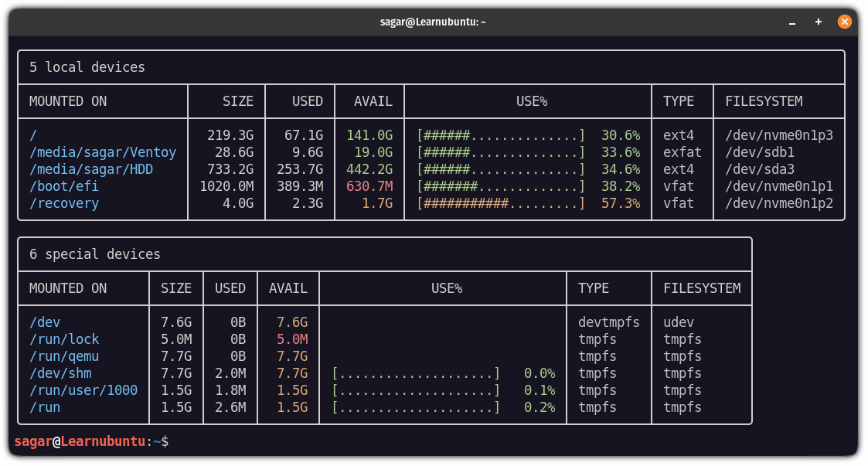Select the root "/" mount point entry
The image size is (868, 466).
(32, 134)
